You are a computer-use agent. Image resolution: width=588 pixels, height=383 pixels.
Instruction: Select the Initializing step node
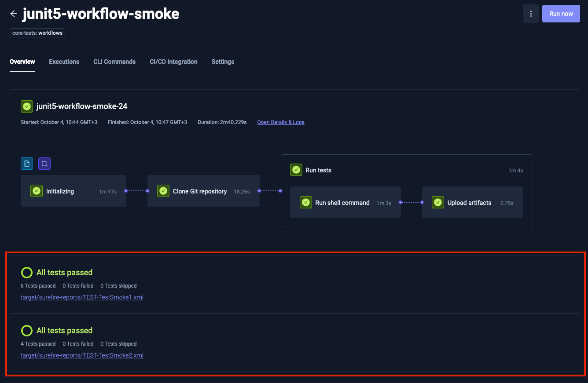(x=73, y=191)
